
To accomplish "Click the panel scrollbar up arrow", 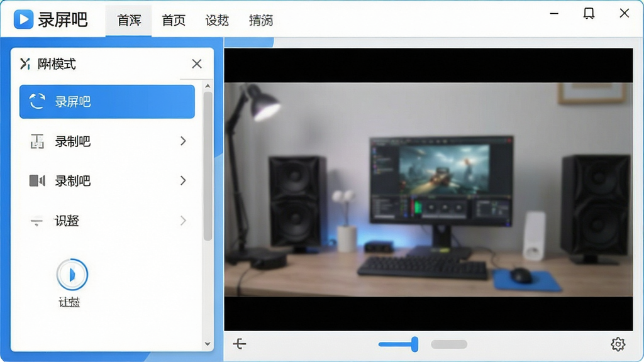I will [208, 85].
